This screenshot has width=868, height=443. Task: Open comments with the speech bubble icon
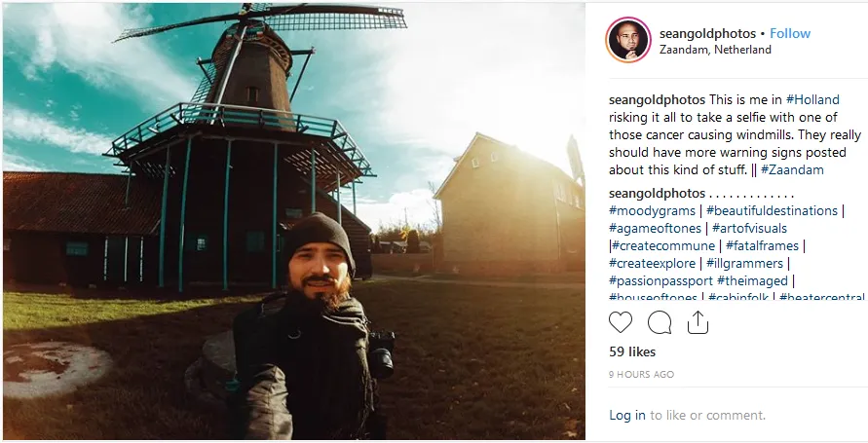click(x=660, y=322)
